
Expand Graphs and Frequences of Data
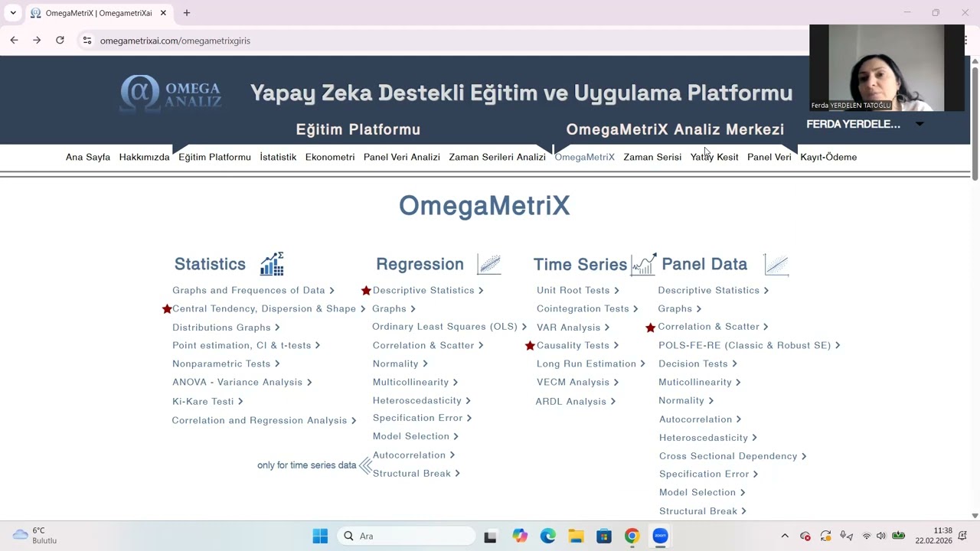coord(253,290)
